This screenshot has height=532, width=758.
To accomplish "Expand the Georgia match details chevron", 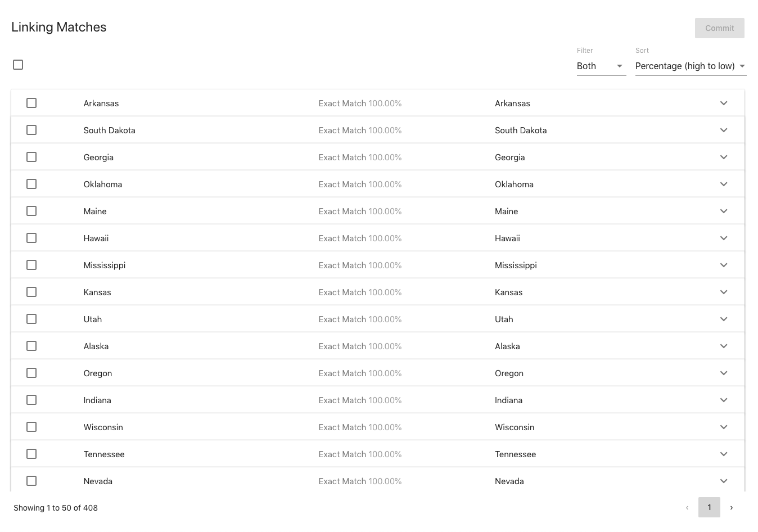I will click(724, 157).
